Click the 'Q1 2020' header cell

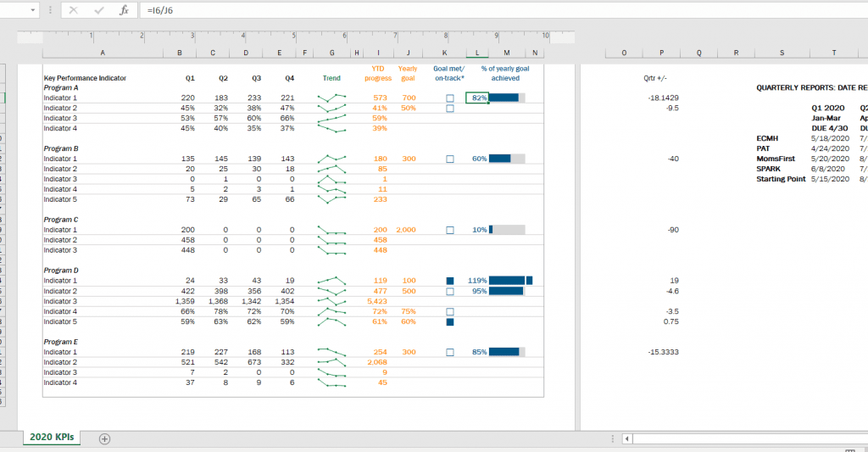pyautogui.click(x=828, y=108)
